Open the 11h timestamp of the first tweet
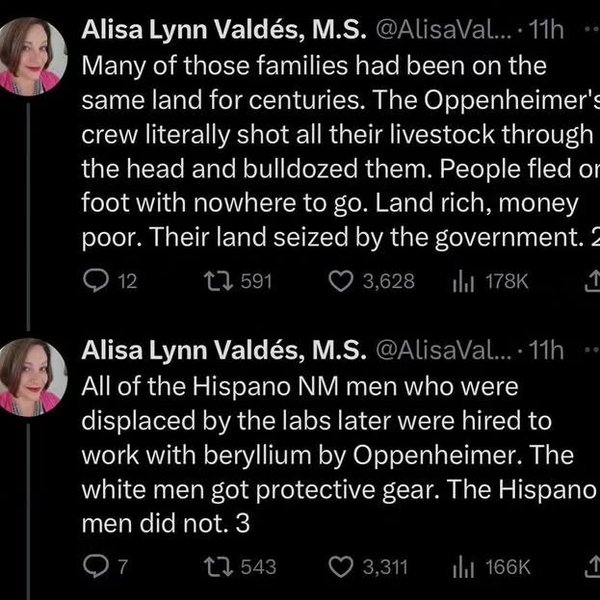Image resolution: width=600 pixels, height=600 pixels. point(548,31)
